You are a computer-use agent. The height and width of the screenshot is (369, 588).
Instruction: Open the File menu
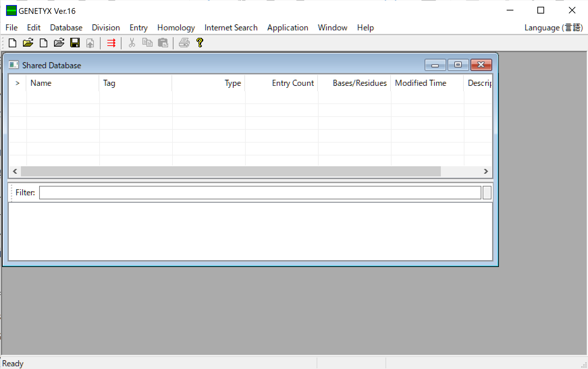pyautogui.click(x=11, y=28)
